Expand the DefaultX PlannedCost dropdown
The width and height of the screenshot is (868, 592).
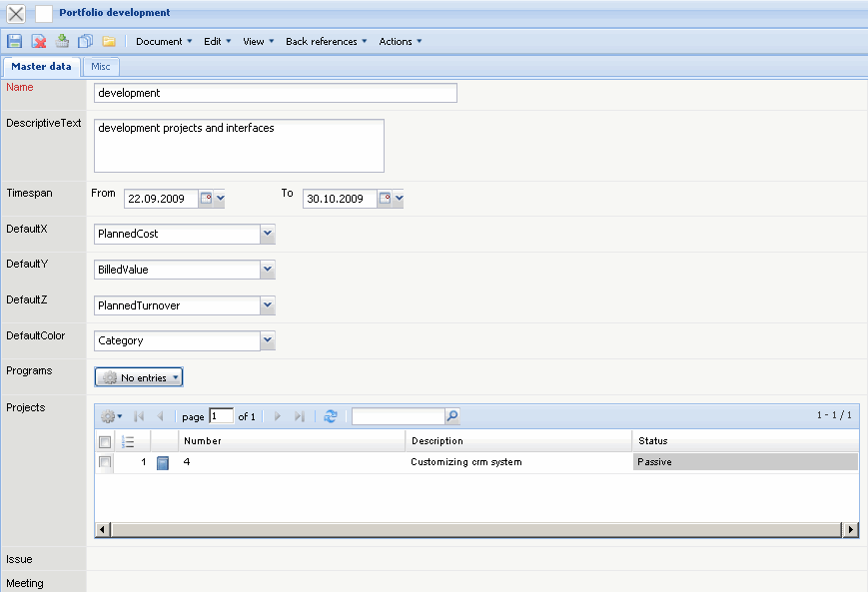click(267, 234)
